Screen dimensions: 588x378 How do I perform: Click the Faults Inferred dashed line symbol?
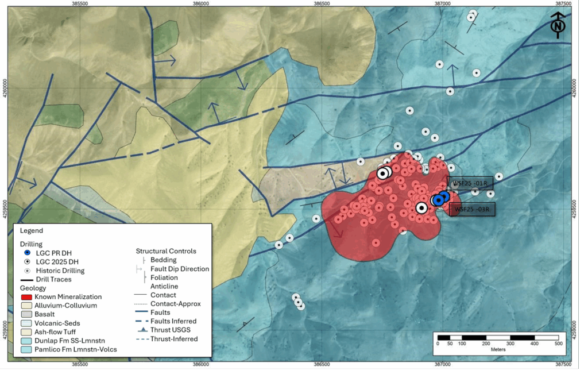(x=141, y=321)
